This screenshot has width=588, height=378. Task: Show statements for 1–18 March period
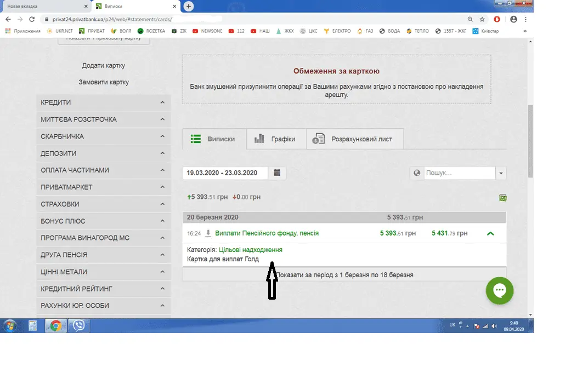click(x=344, y=274)
